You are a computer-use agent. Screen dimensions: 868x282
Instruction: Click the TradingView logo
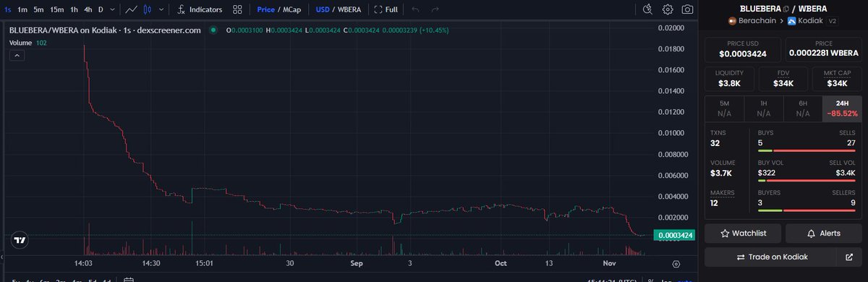(20, 240)
